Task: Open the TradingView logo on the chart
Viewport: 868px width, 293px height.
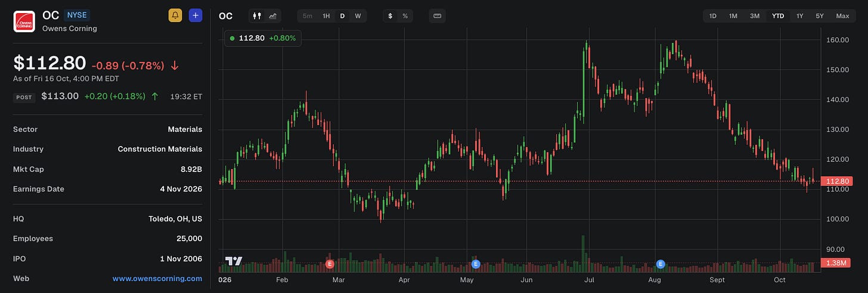Action: (x=234, y=261)
